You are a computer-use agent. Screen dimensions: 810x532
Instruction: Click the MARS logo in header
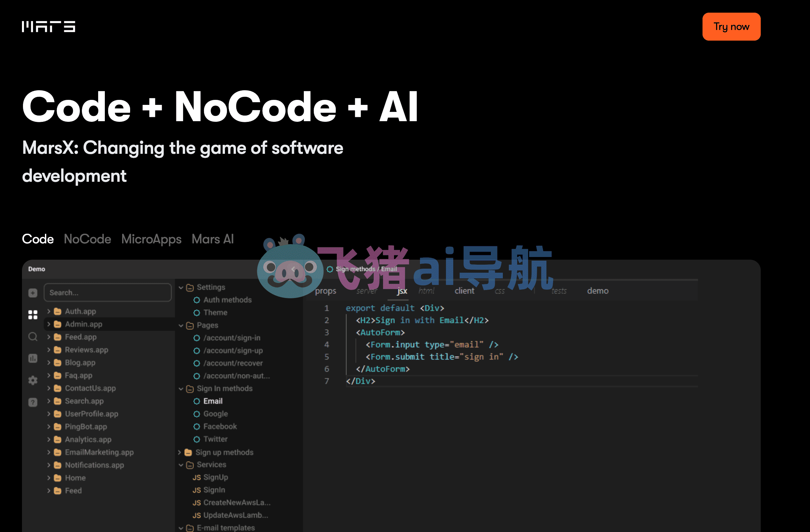48,27
